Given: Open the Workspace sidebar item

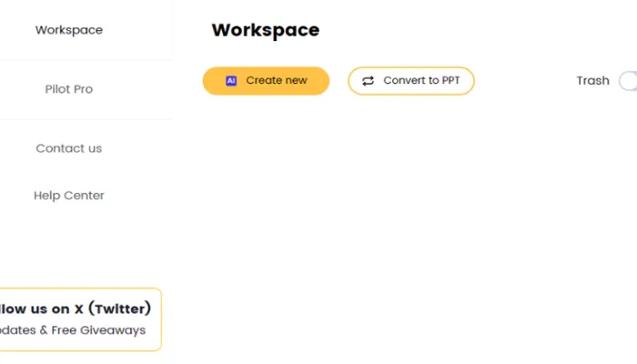Looking at the screenshot, I should [69, 30].
